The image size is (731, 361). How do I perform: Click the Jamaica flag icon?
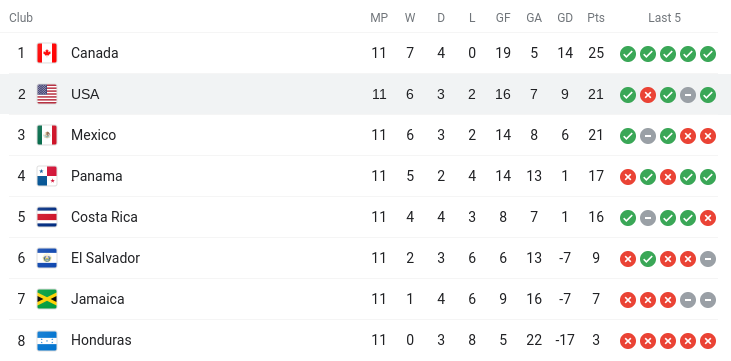pos(47,299)
